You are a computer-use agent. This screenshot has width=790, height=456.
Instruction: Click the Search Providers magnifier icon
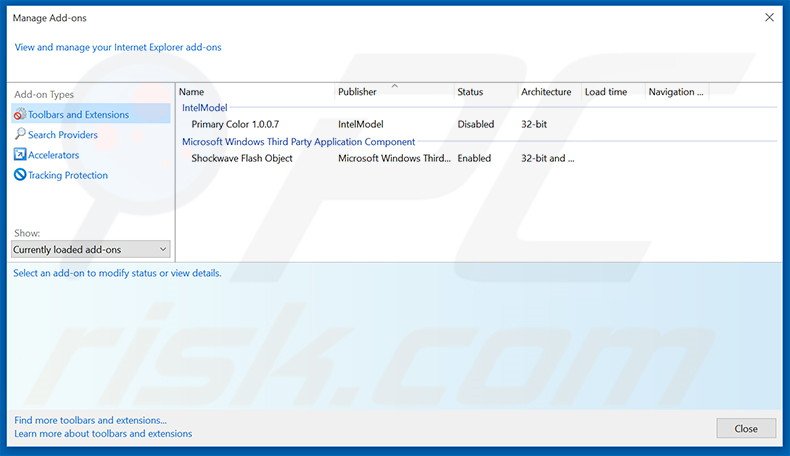click(20, 134)
